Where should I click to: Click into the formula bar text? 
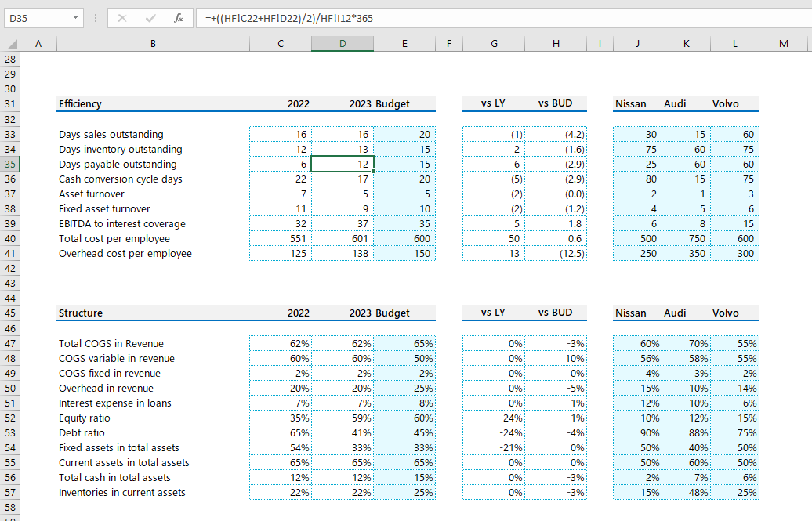[470, 17]
